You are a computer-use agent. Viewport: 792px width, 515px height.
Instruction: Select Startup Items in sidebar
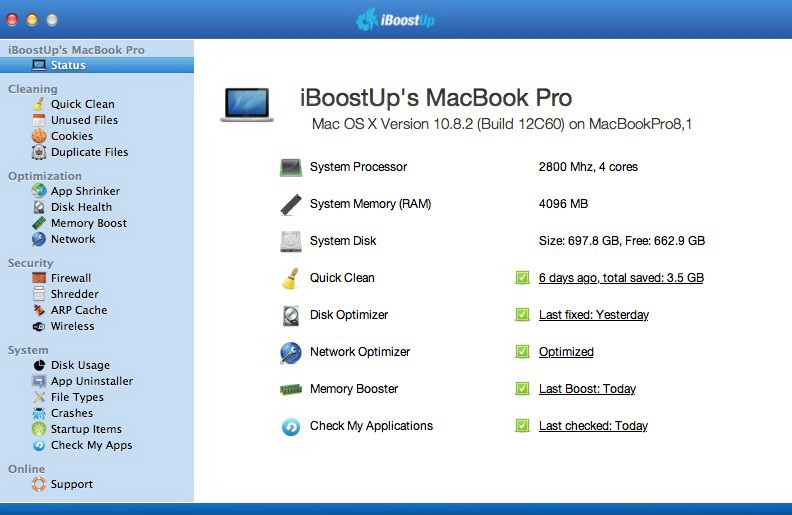pyautogui.click(x=86, y=429)
